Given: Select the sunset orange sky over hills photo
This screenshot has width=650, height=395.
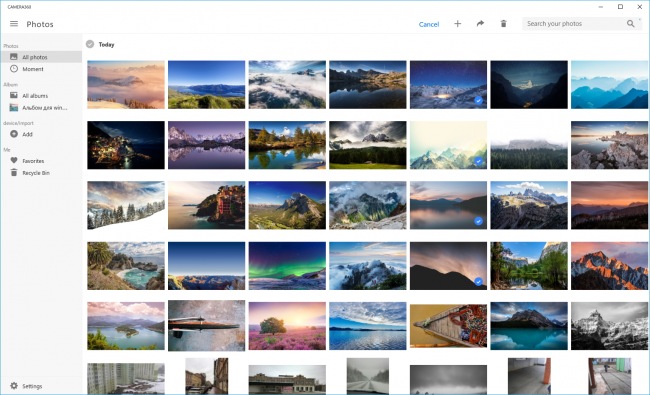Looking at the screenshot, I should click(x=609, y=205).
